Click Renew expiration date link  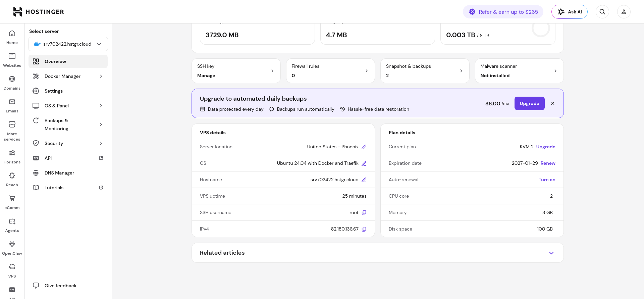coord(548,163)
